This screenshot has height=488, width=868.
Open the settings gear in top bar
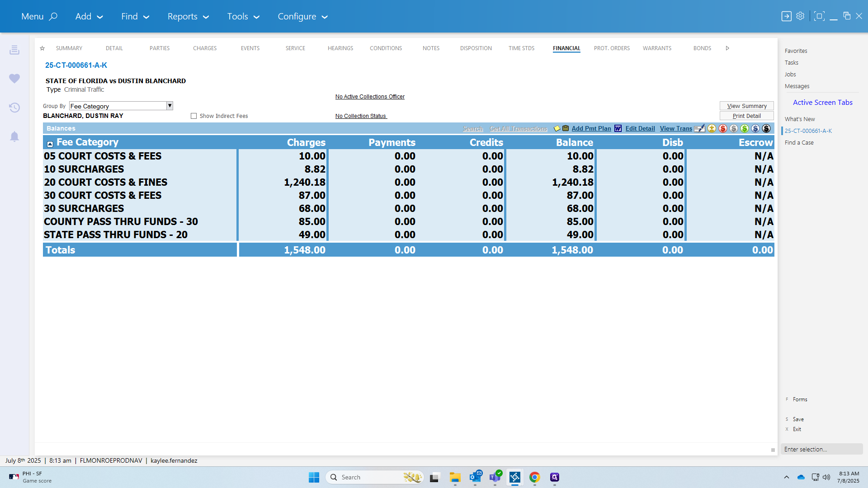800,16
